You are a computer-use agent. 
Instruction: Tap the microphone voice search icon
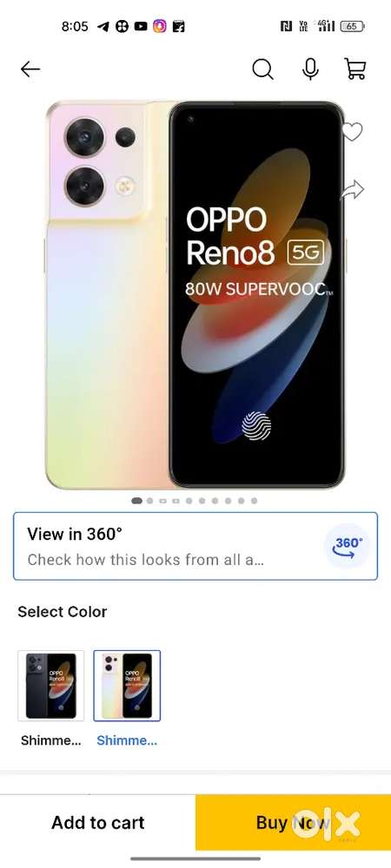click(310, 69)
